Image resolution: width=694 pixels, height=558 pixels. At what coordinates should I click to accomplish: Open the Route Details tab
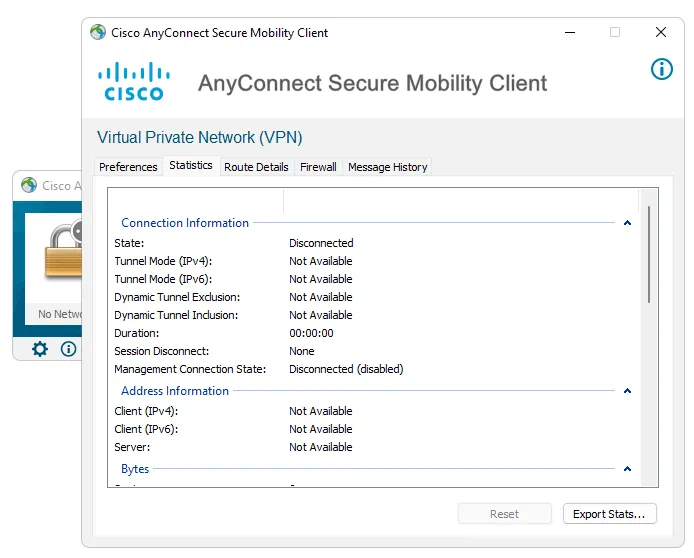point(256,167)
